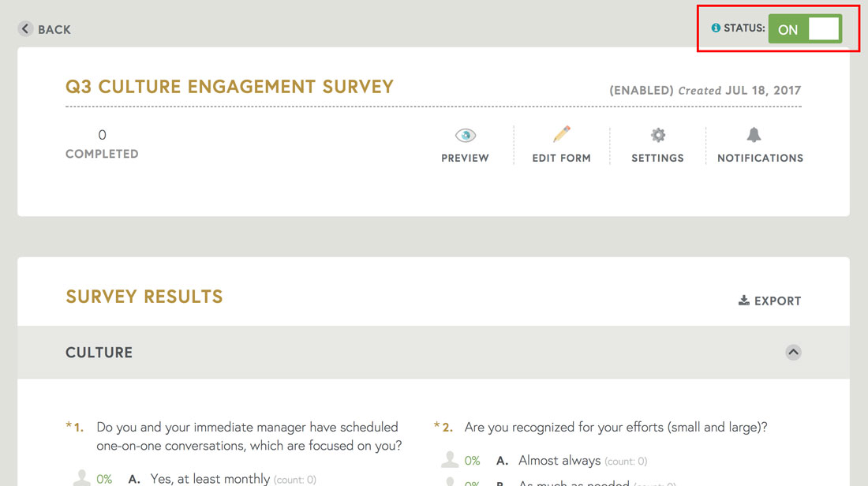Image resolution: width=868 pixels, height=486 pixels.
Task: Click the Notifications bell icon
Action: pos(754,136)
